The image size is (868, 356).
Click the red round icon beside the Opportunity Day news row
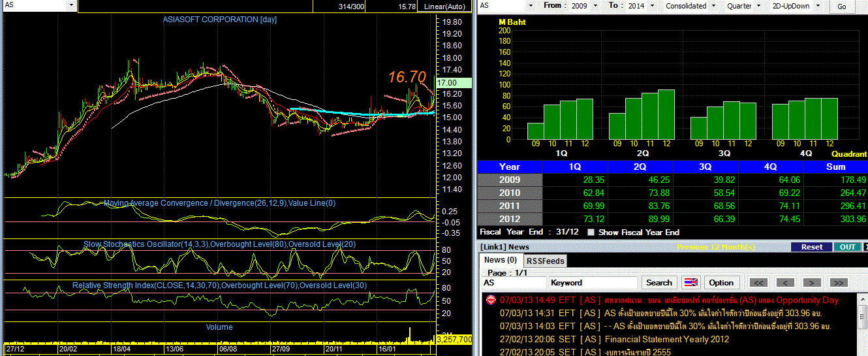click(x=491, y=300)
